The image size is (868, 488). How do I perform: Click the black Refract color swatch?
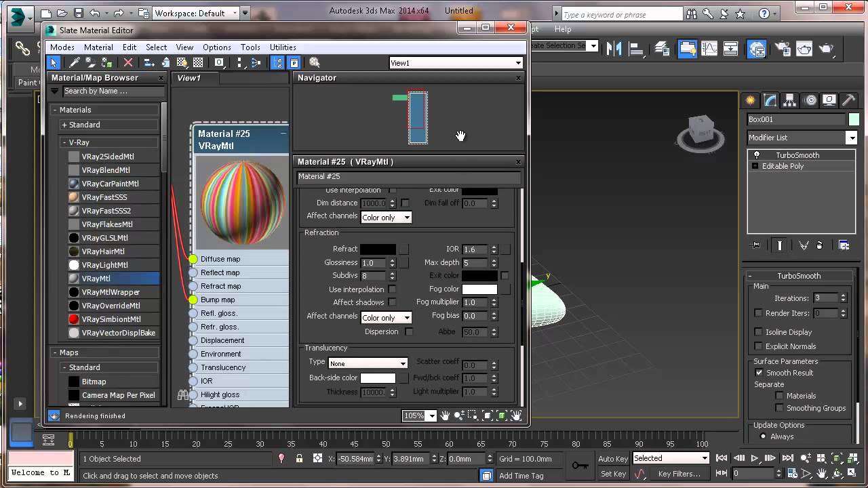378,249
